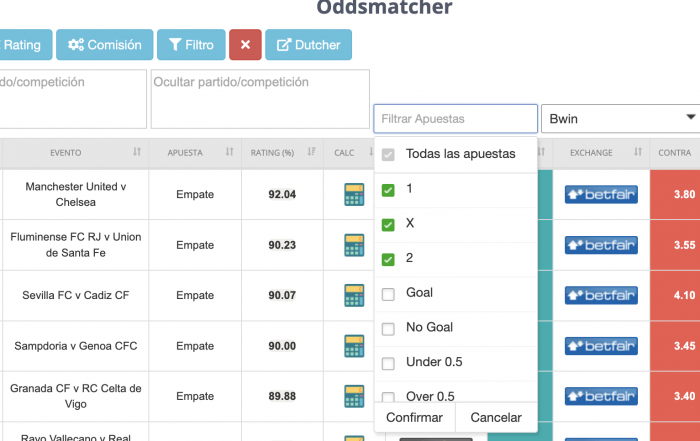This screenshot has height=441, width=700.
Task: Click red X clear filter button
Action: click(x=245, y=45)
